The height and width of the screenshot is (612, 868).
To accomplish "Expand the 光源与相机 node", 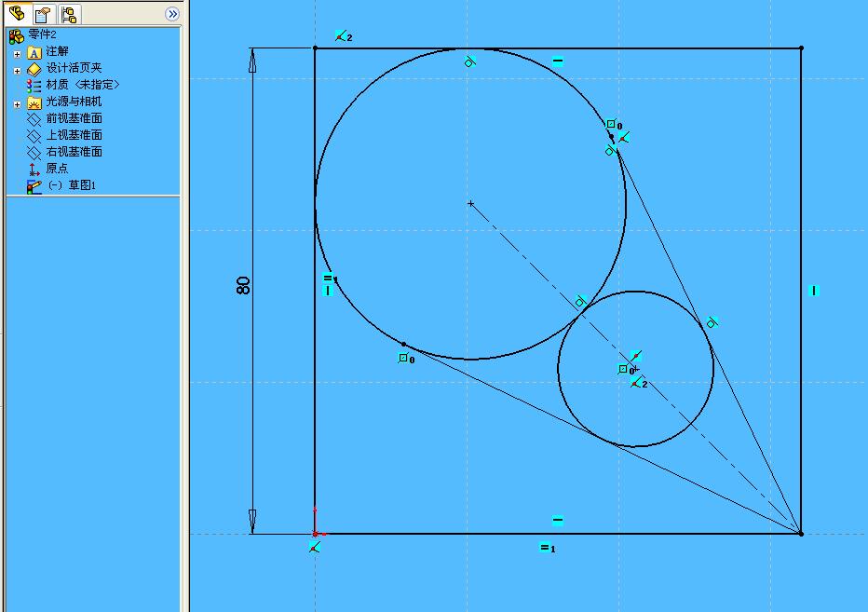I will coord(17,103).
